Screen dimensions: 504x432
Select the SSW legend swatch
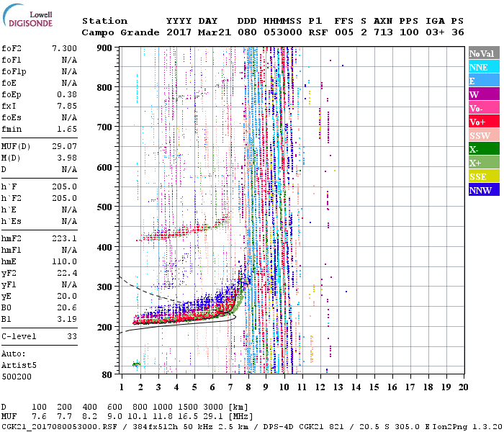pyautogui.click(x=484, y=135)
